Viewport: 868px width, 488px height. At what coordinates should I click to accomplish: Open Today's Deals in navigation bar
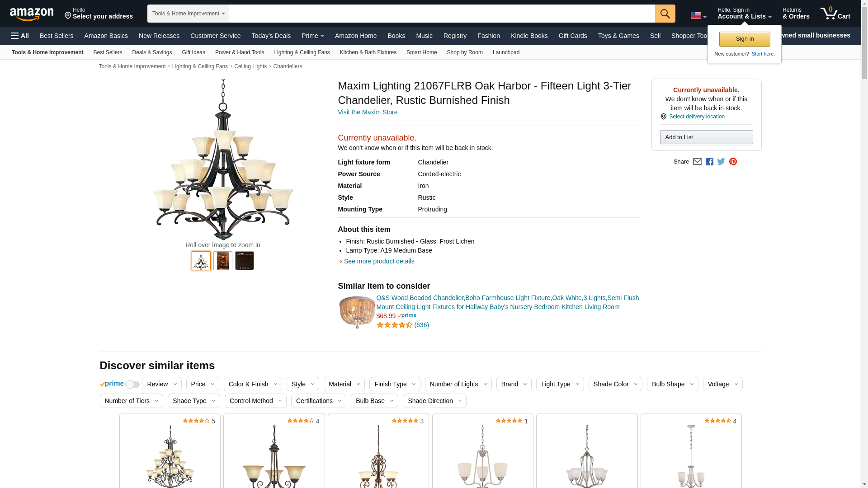tap(271, 36)
